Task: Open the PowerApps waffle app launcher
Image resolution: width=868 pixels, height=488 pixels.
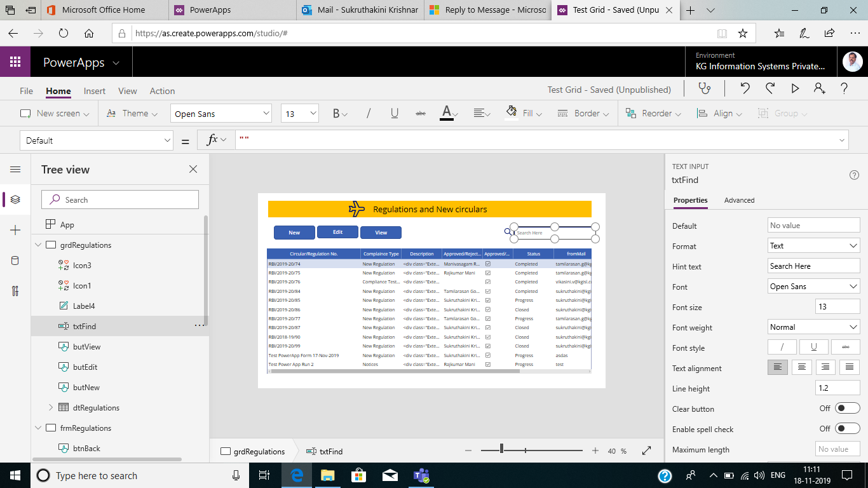Action: (15, 62)
